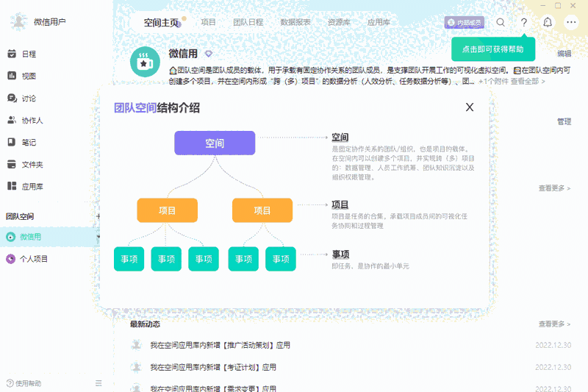The height and width of the screenshot is (392, 588).
Task: Click the search magnifier icon
Action: point(501,23)
